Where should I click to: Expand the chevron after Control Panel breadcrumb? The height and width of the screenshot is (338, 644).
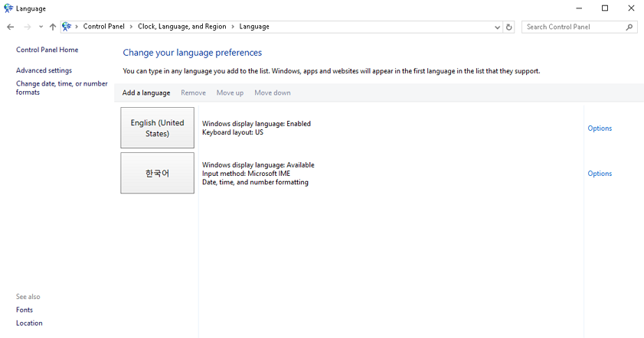[x=131, y=27]
